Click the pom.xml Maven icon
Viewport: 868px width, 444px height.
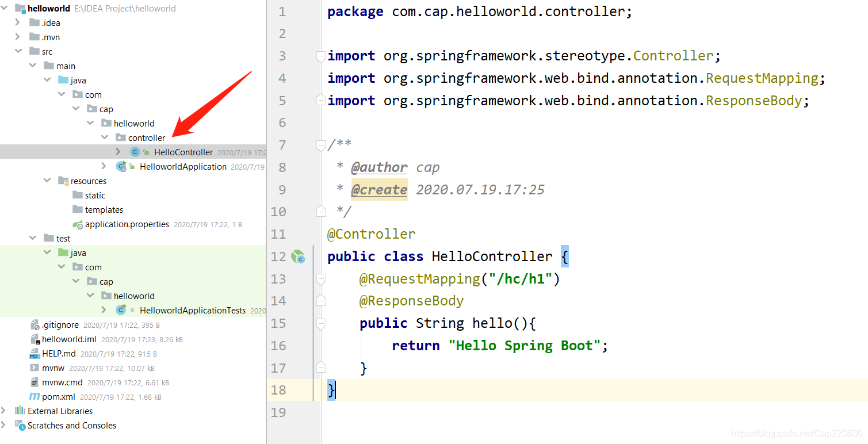coord(35,397)
